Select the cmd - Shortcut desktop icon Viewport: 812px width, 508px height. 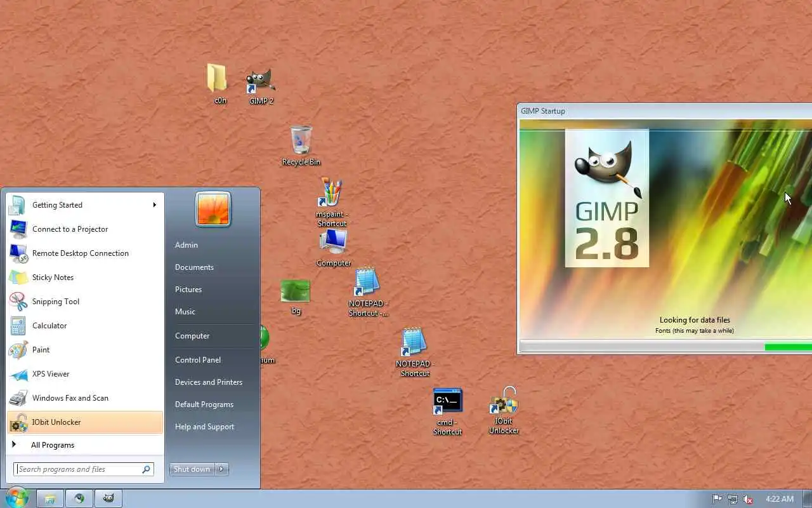[x=447, y=411]
